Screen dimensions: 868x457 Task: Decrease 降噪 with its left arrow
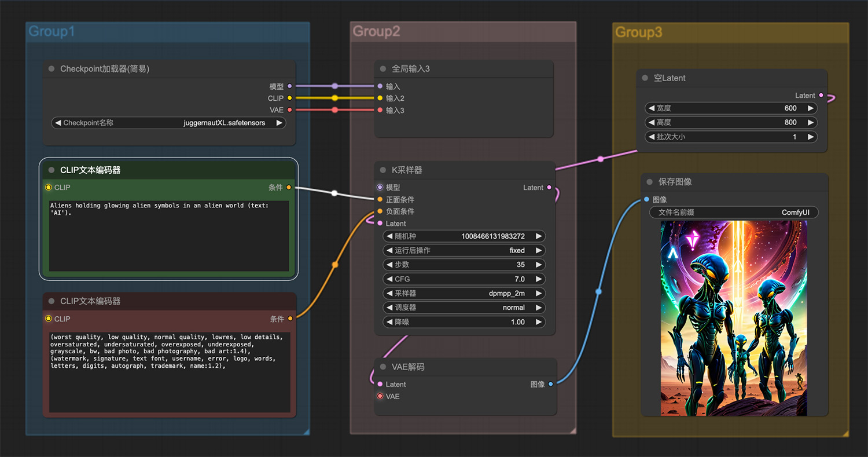[389, 322]
